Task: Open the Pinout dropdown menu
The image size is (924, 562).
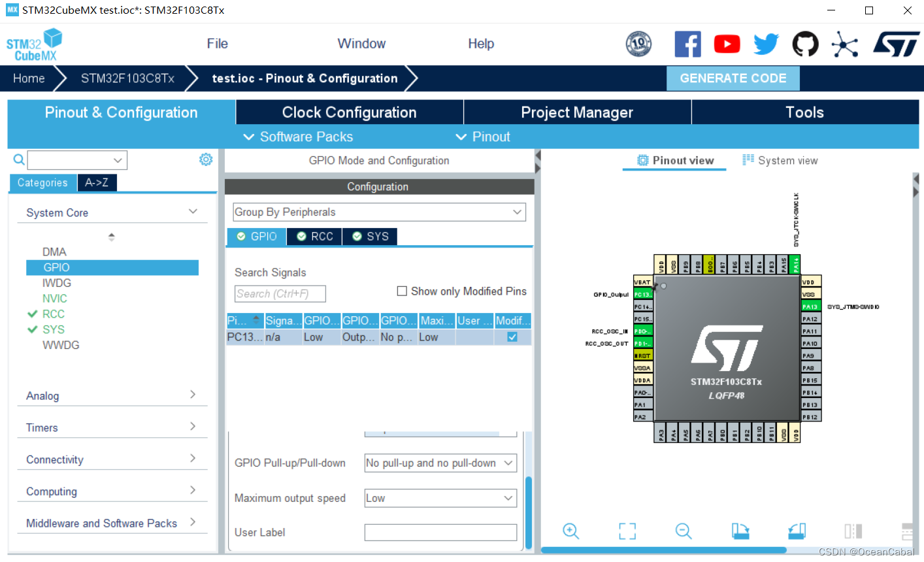Action: (483, 137)
